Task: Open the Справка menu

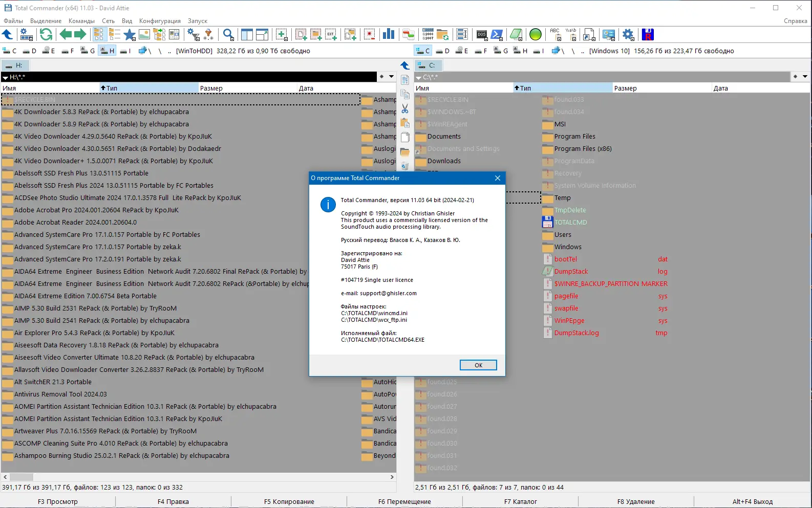Action: (x=795, y=21)
